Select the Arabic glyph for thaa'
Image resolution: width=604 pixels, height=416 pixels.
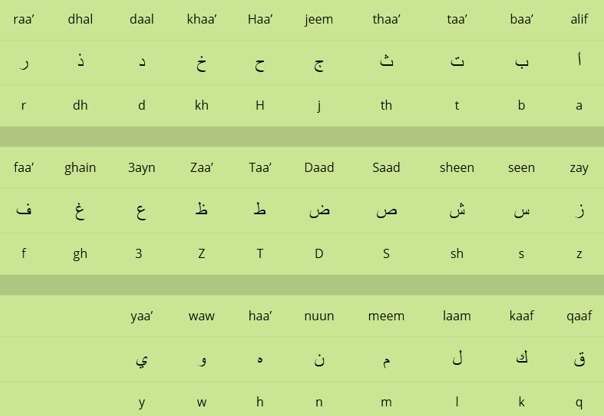[386, 62]
